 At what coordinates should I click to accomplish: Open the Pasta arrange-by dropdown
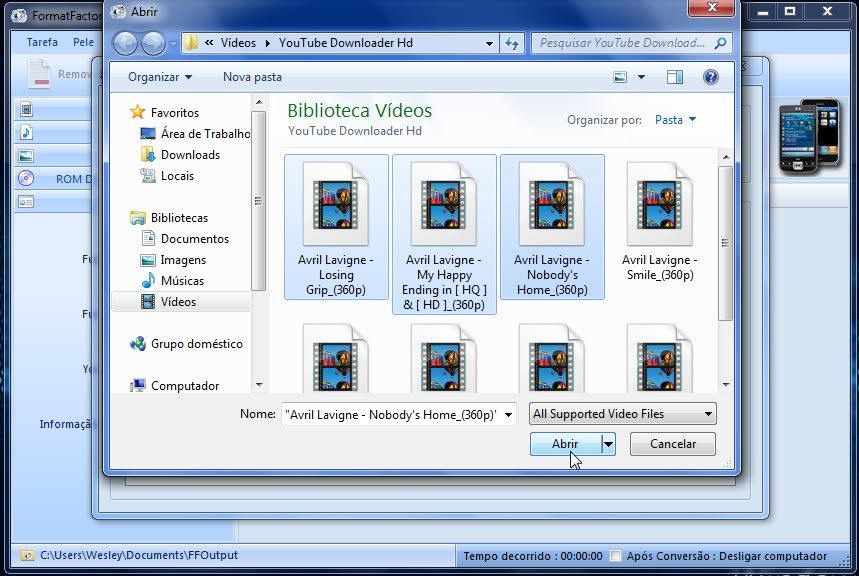[x=675, y=120]
